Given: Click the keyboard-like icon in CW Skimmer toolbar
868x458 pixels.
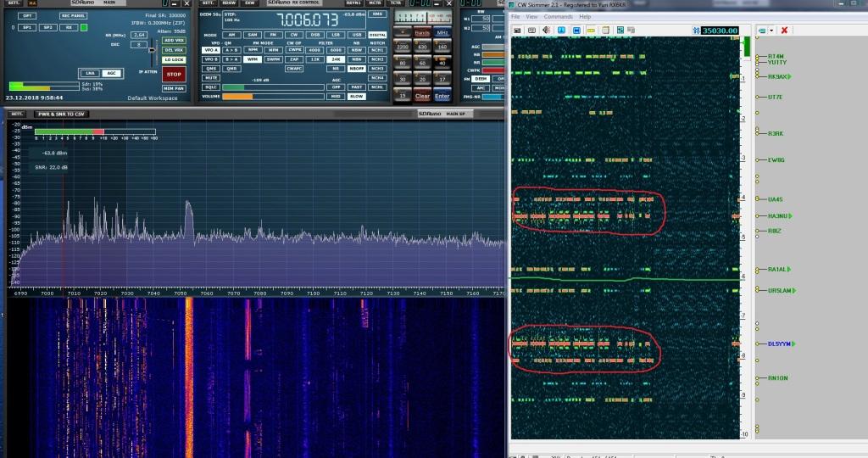Looking at the screenshot, I should point(531,31).
